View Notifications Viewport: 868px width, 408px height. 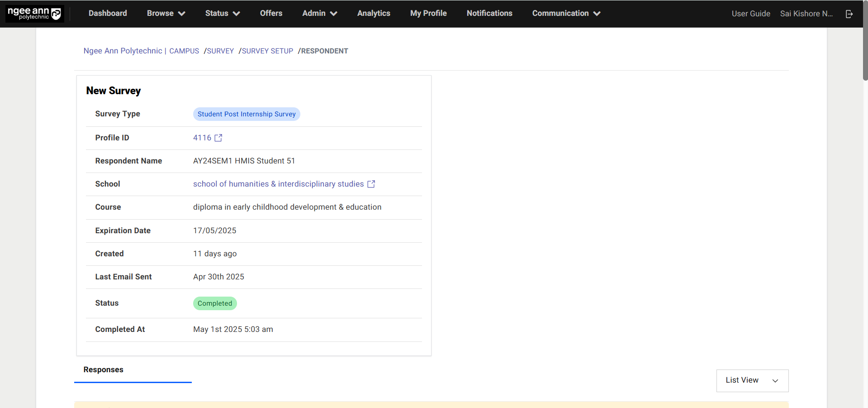point(489,13)
